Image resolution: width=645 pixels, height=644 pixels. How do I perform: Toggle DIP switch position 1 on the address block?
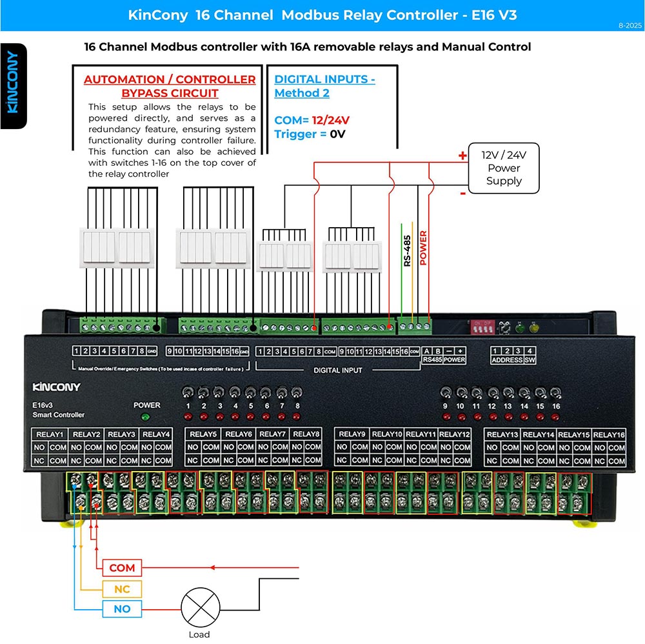475,328
